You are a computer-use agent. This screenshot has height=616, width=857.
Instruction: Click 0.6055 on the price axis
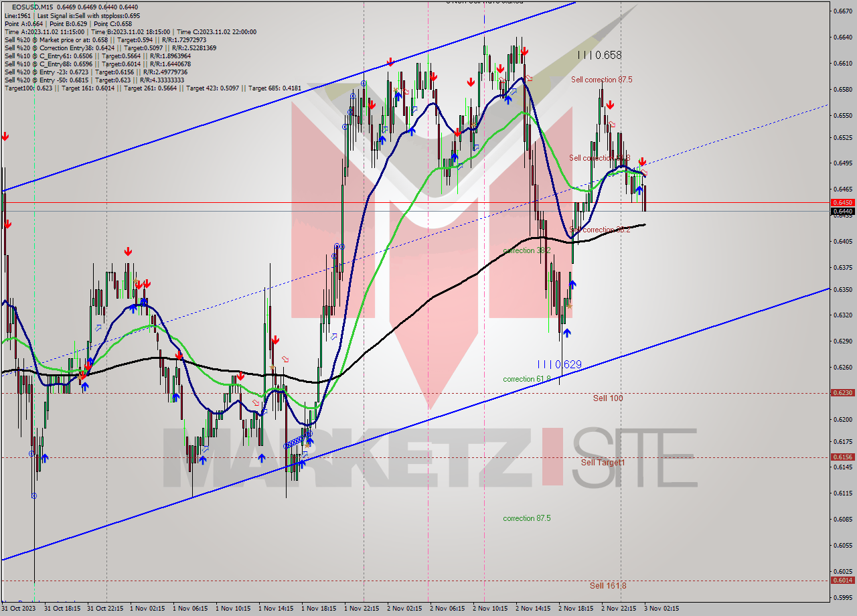click(x=842, y=546)
